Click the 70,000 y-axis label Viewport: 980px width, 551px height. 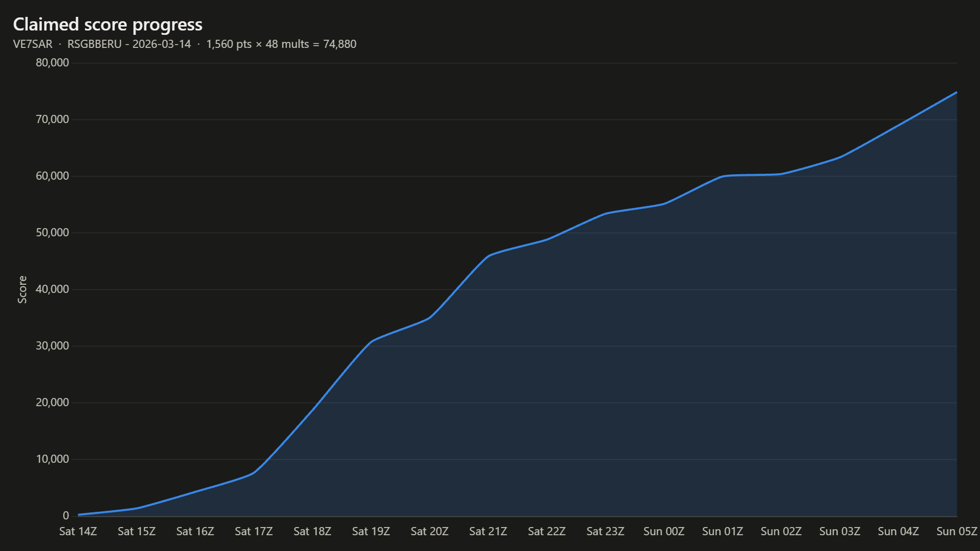click(x=53, y=119)
